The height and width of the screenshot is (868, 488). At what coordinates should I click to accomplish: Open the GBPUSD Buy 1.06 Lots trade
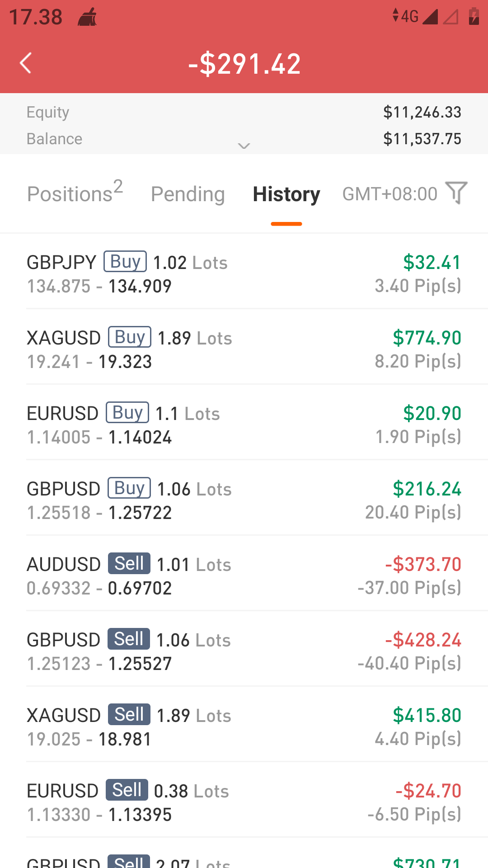pyautogui.click(x=244, y=500)
